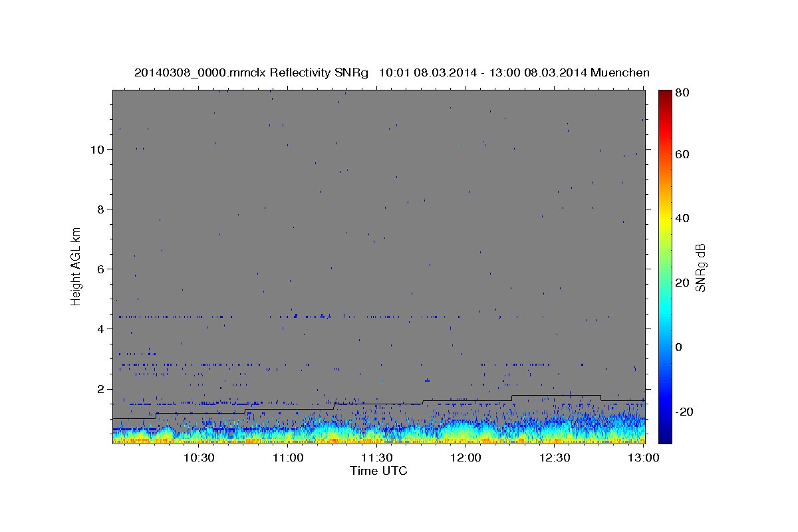Click the dark red top of colorbar

(665, 95)
